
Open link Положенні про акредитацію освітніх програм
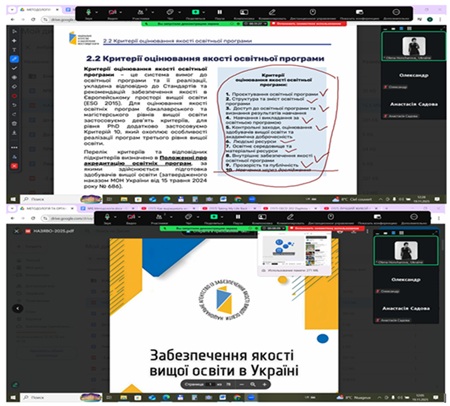pyautogui.click(x=145, y=161)
